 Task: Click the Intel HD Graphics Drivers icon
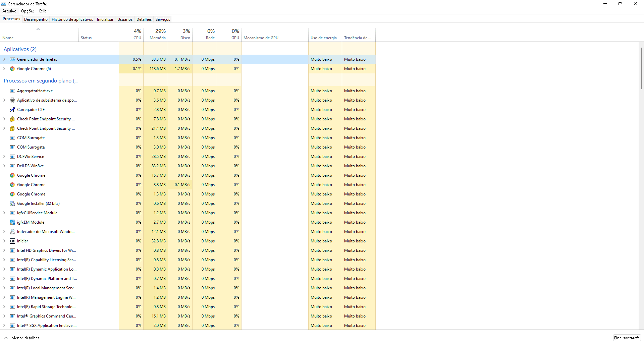coord(12,250)
